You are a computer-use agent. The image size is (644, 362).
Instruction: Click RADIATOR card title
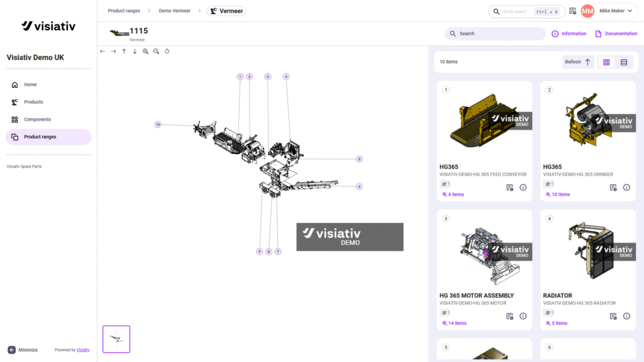pos(557,295)
